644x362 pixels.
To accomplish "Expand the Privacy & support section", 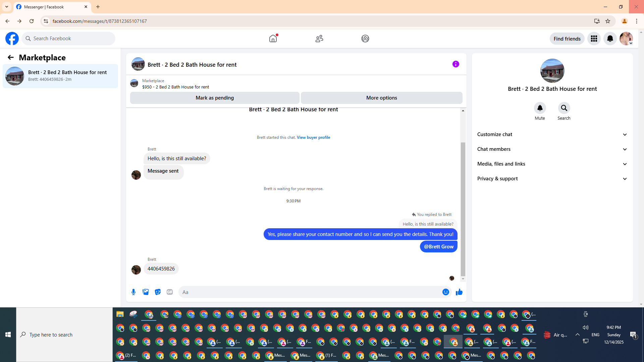I will tap(552, 179).
